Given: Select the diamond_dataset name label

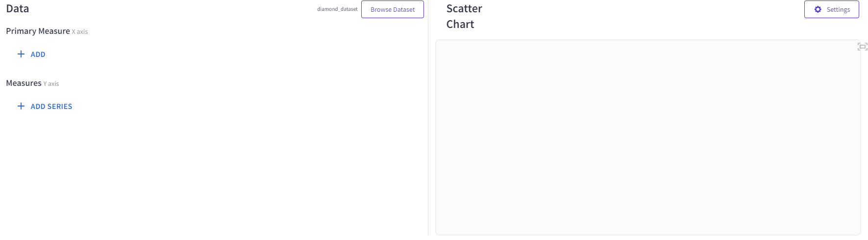Looking at the screenshot, I should pyautogui.click(x=337, y=9).
